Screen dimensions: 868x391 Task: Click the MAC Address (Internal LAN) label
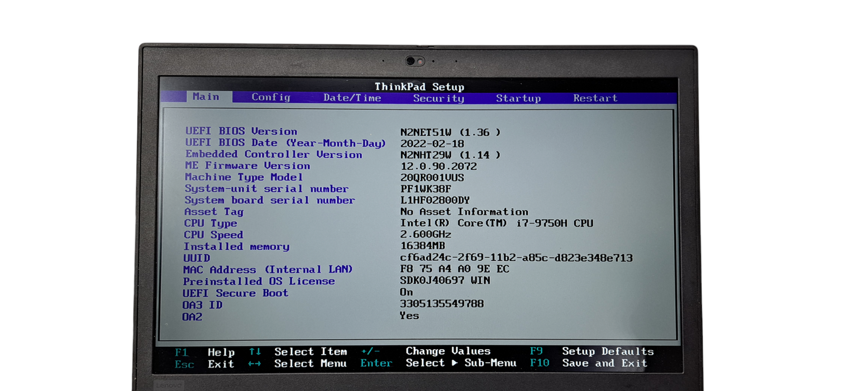[x=268, y=270]
